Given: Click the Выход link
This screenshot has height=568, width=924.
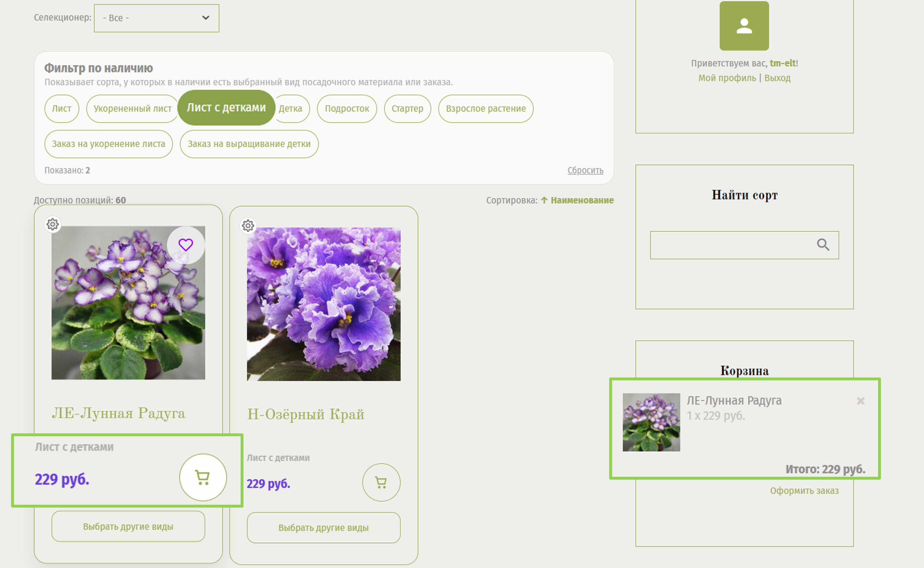Looking at the screenshot, I should (777, 78).
